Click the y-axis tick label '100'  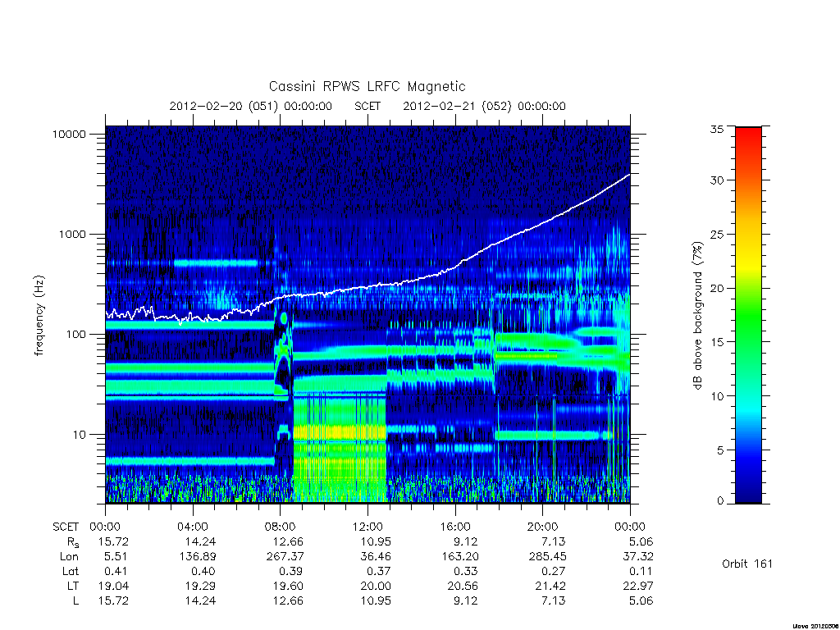[75, 335]
